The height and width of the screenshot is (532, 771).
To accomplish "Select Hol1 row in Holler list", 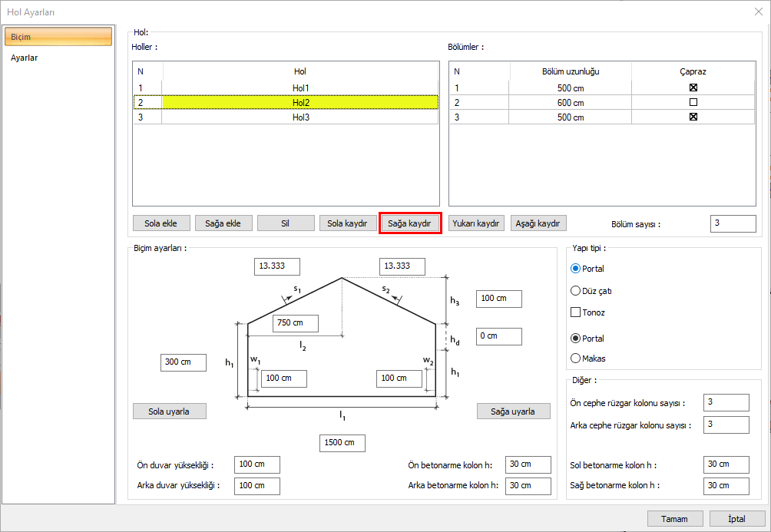I will tap(299, 88).
